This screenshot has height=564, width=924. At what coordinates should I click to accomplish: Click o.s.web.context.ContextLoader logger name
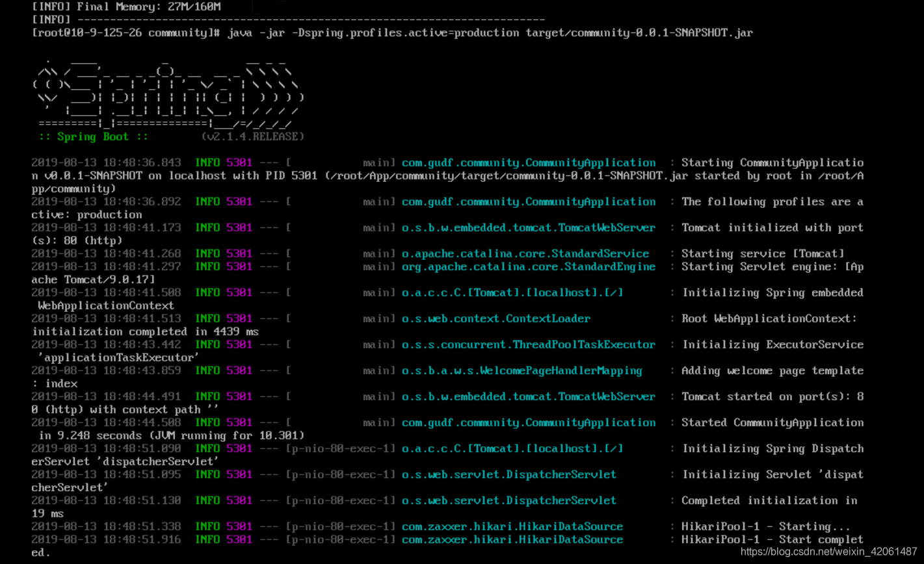[x=496, y=319]
